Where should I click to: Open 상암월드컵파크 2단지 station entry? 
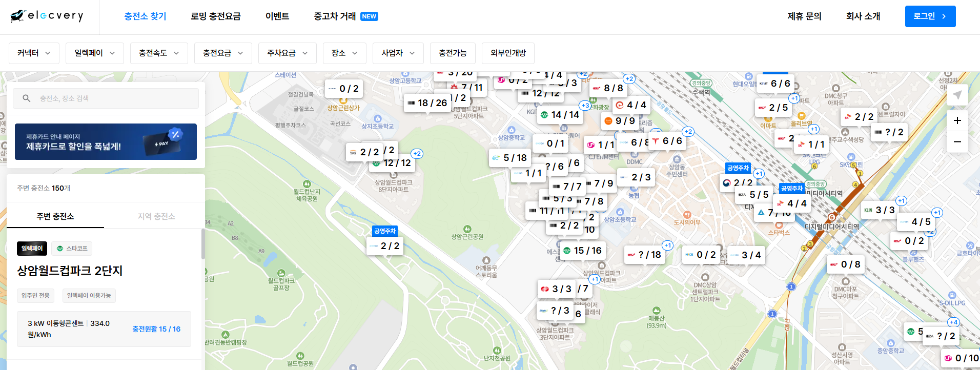click(x=70, y=271)
